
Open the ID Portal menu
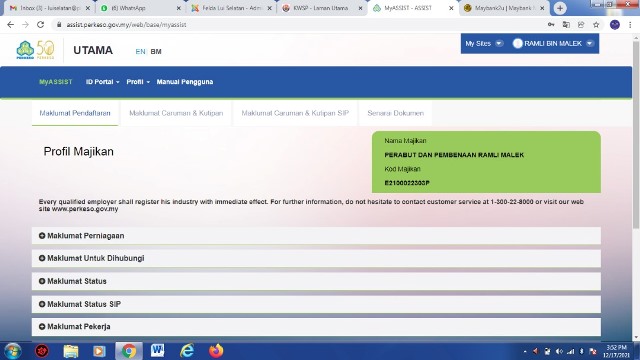coord(102,82)
